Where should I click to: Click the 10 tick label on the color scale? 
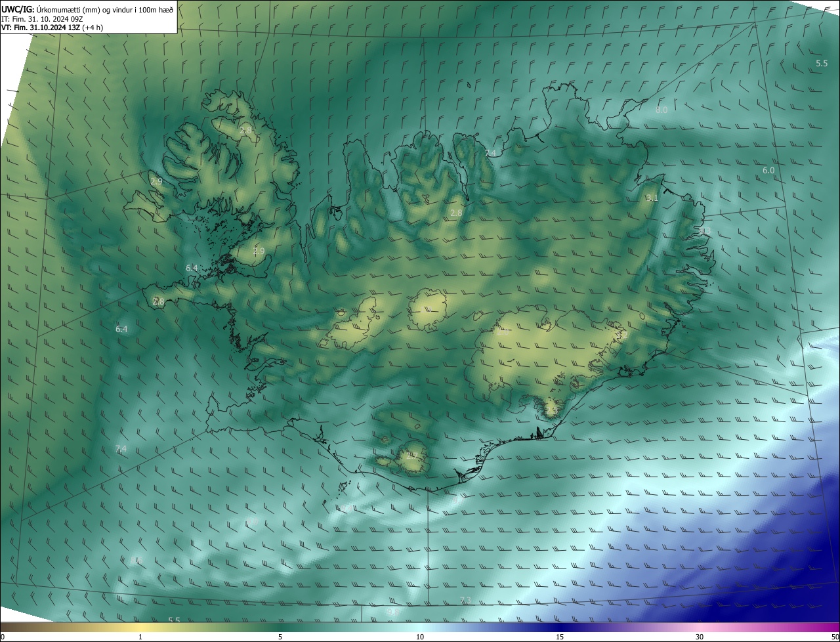click(x=420, y=637)
